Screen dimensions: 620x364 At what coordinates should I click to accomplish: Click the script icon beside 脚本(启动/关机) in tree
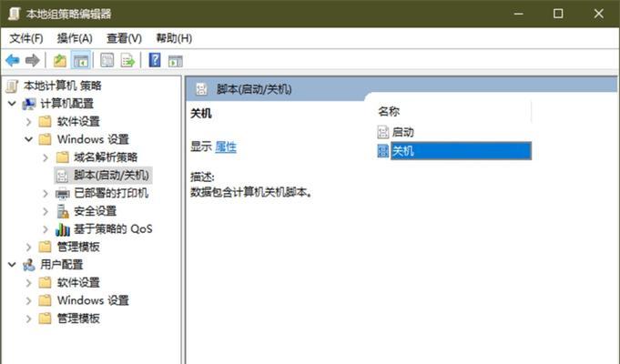click(62, 176)
